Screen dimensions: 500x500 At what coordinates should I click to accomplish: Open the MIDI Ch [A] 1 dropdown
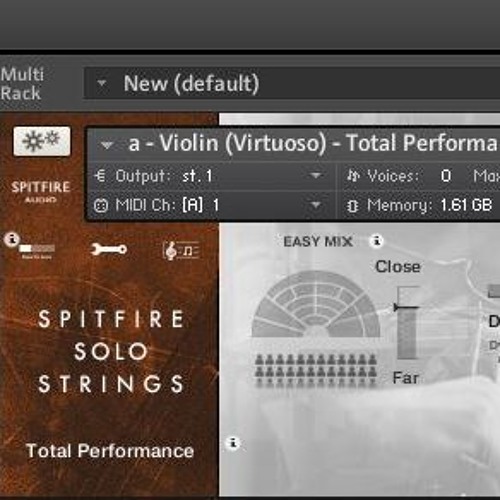(x=315, y=204)
